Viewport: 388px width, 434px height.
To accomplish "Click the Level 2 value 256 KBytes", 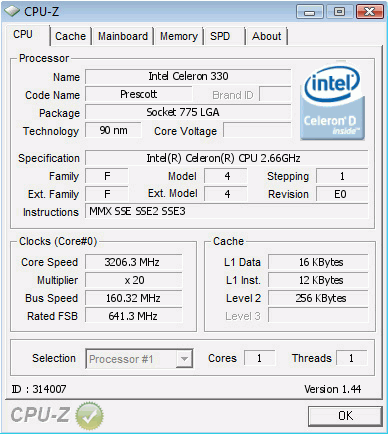I will pyautogui.click(x=318, y=298).
